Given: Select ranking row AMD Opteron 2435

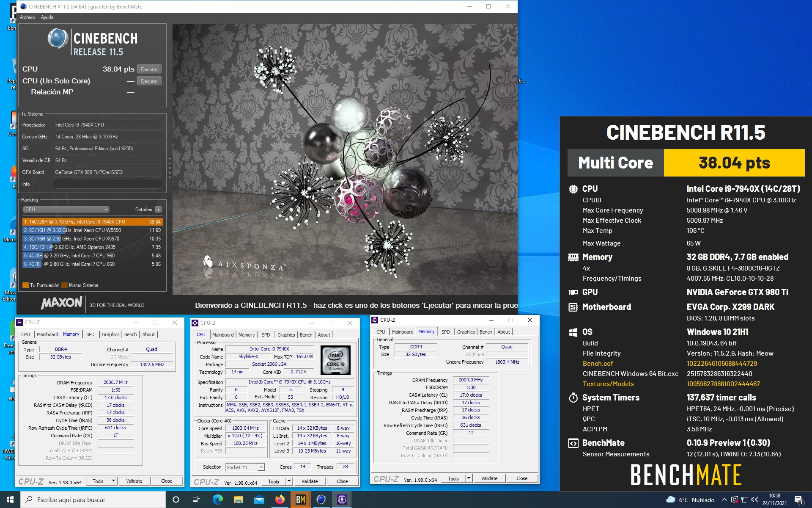Looking at the screenshot, I should click(92, 247).
